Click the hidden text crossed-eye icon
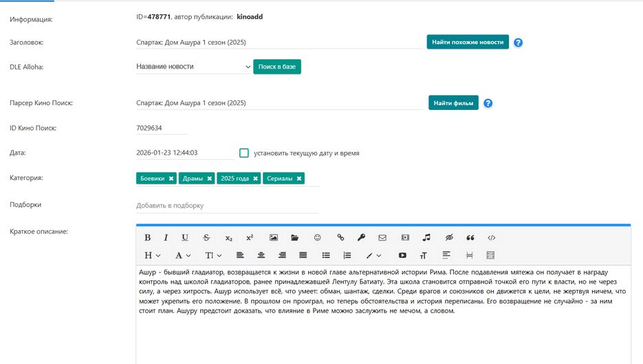This screenshot has width=643, height=364. [x=449, y=238]
